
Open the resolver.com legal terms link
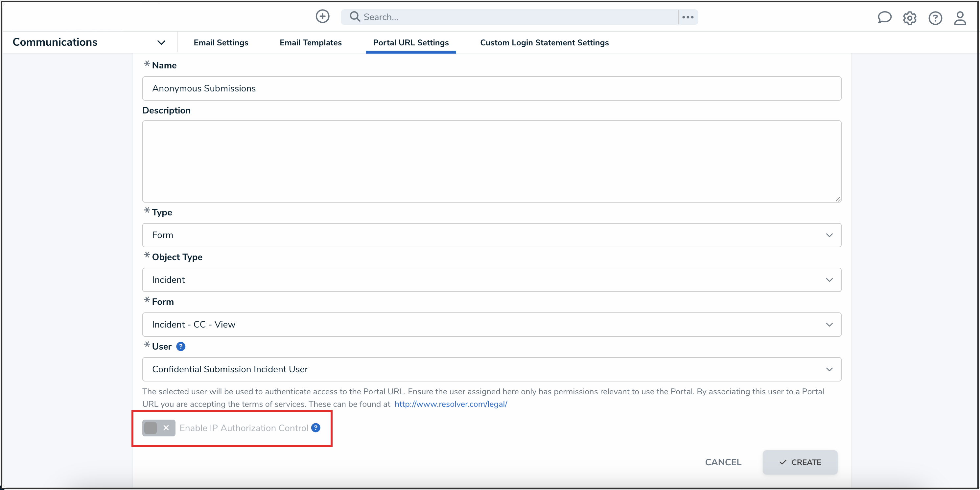pos(451,404)
